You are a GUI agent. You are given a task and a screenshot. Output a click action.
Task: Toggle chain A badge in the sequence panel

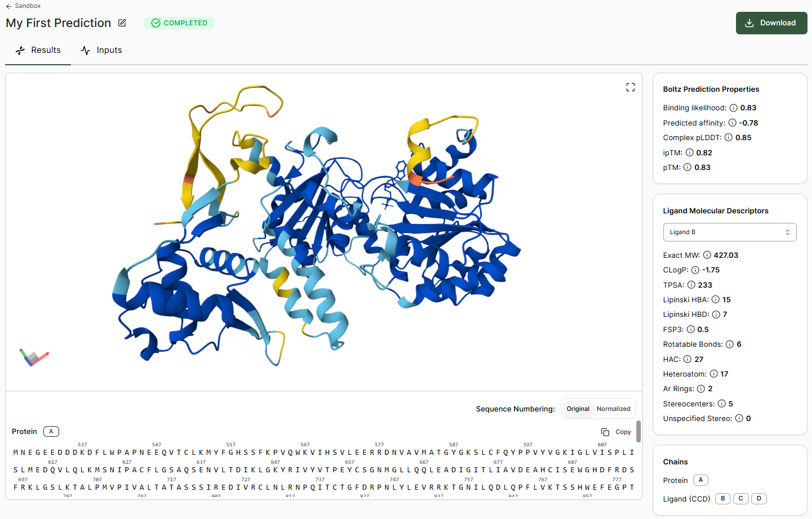click(51, 432)
